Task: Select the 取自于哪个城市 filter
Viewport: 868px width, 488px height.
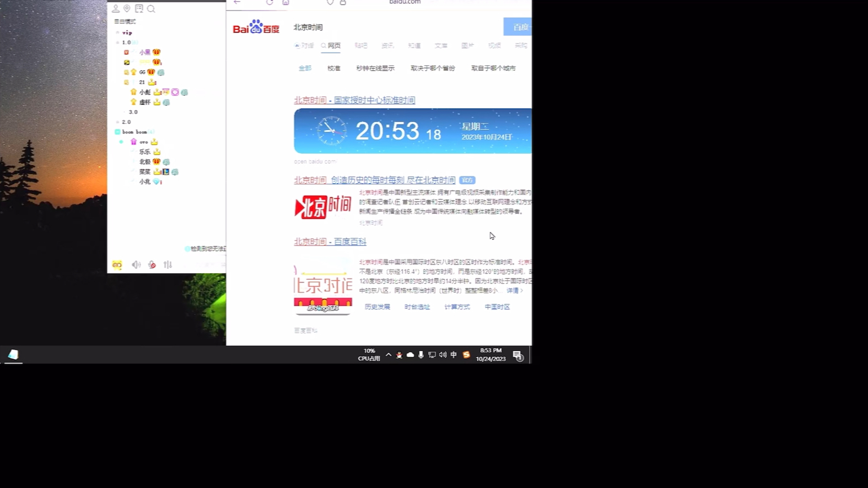Action: pyautogui.click(x=493, y=68)
